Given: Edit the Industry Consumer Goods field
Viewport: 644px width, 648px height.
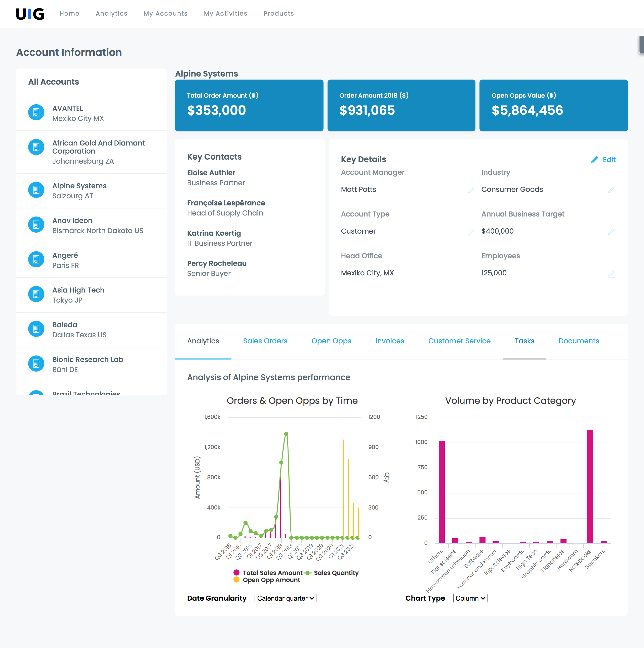Looking at the screenshot, I should tap(611, 190).
